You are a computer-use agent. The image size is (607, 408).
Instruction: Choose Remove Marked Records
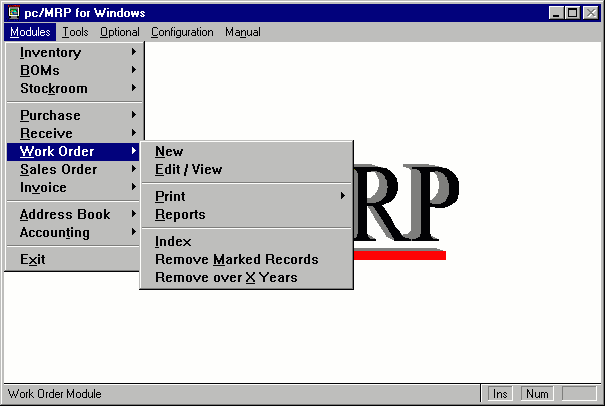point(247,259)
